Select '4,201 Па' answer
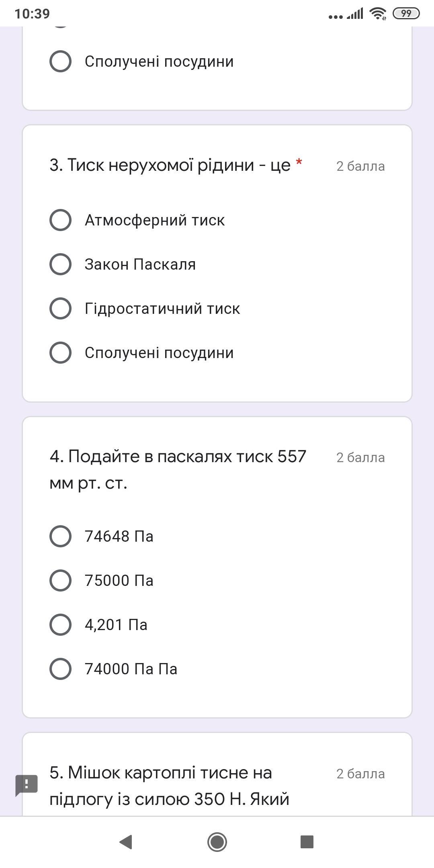This screenshot has width=434, height=868. [60, 625]
